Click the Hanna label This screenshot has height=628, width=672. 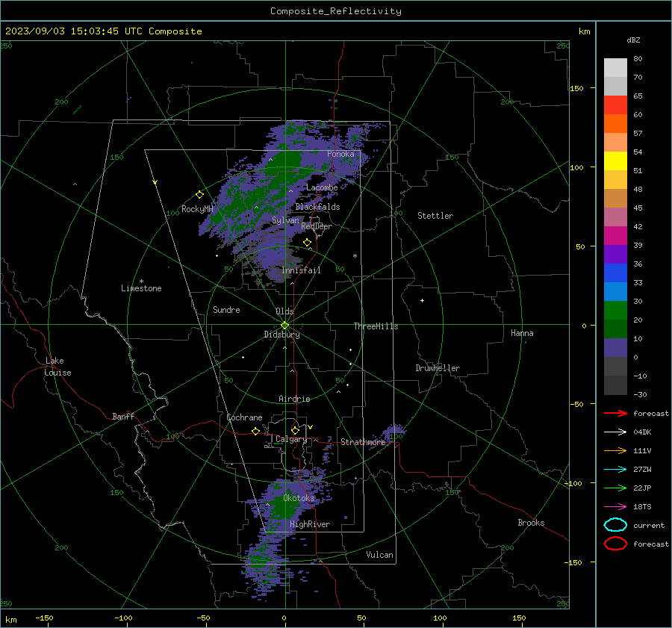pyautogui.click(x=522, y=333)
